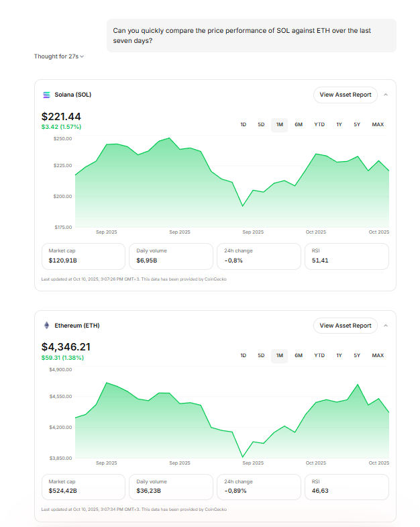Screen dimensions: 420x527
Task: Click Solana 'Last updated at Oct 10' note
Action: (134, 279)
